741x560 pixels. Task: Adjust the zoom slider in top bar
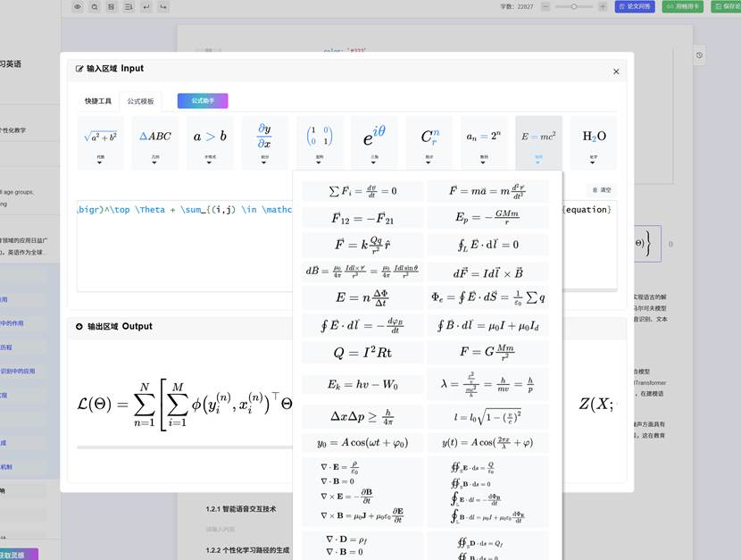click(574, 6)
